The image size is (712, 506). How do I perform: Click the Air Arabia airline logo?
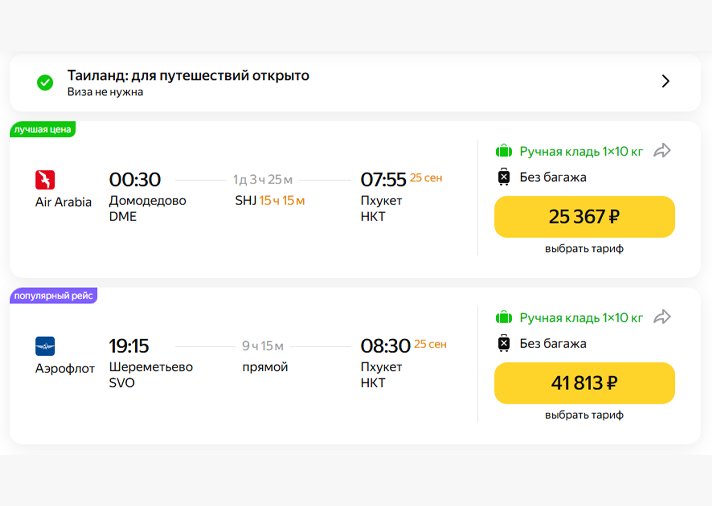[45, 180]
